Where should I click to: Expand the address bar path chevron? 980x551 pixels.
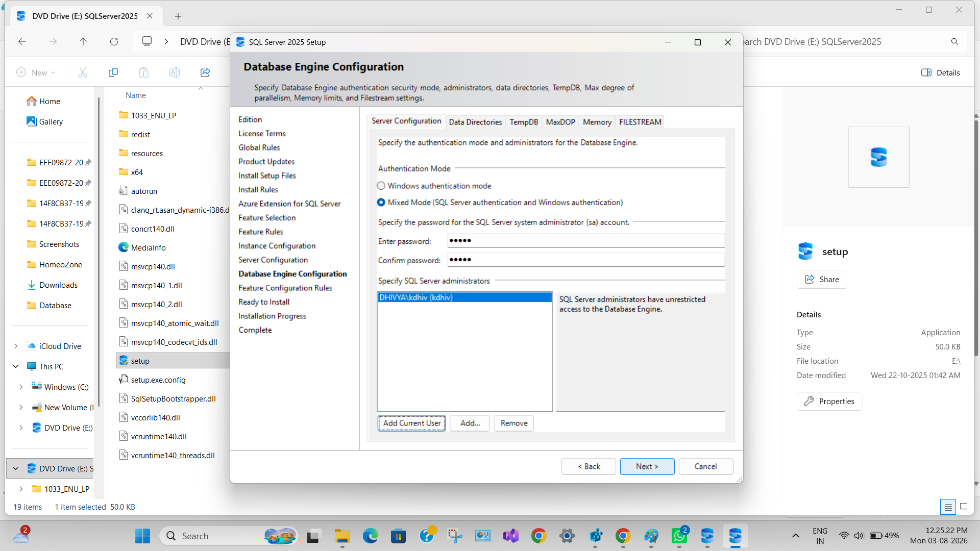[x=166, y=42]
